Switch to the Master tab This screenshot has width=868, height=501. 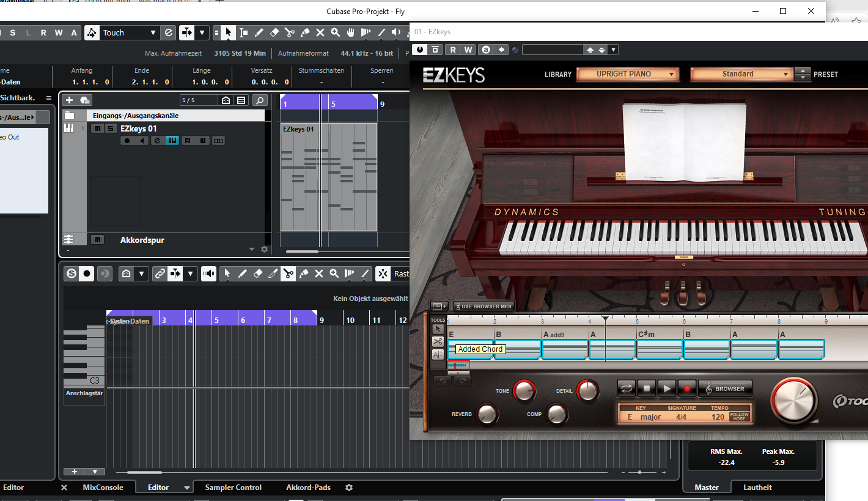pyautogui.click(x=707, y=488)
